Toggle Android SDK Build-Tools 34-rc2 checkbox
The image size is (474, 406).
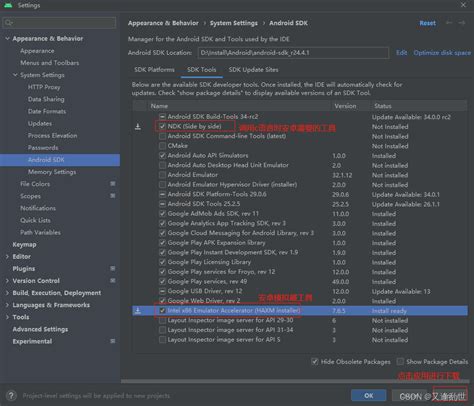(162, 117)
